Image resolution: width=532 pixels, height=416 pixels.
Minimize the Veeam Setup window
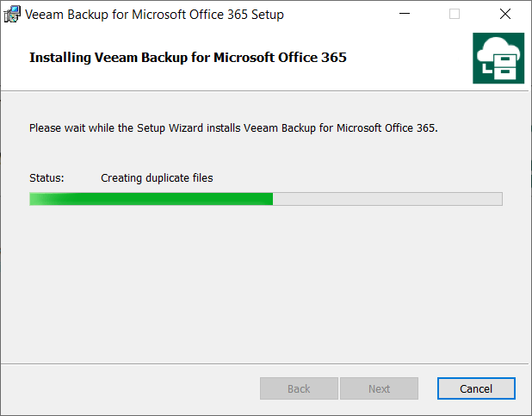[x=405, y=15]
